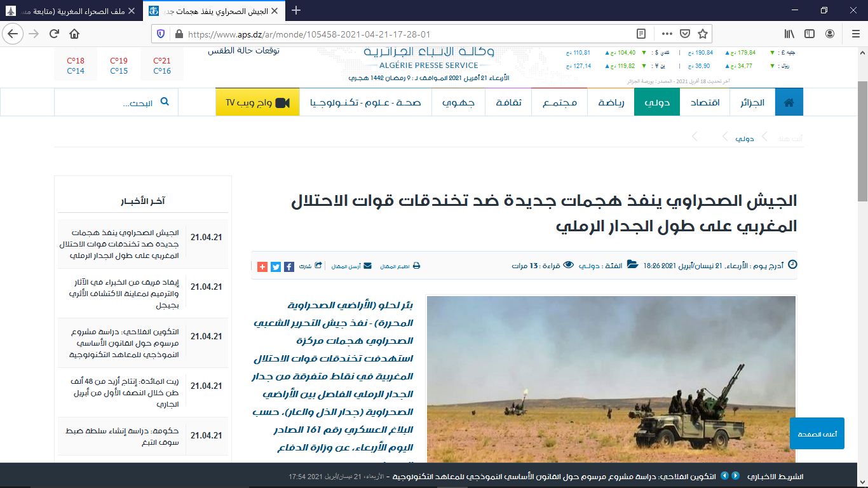This screenshot has width=868, height=488.
Task: Click the print article printer icon
Action: [x=417, y=266]
